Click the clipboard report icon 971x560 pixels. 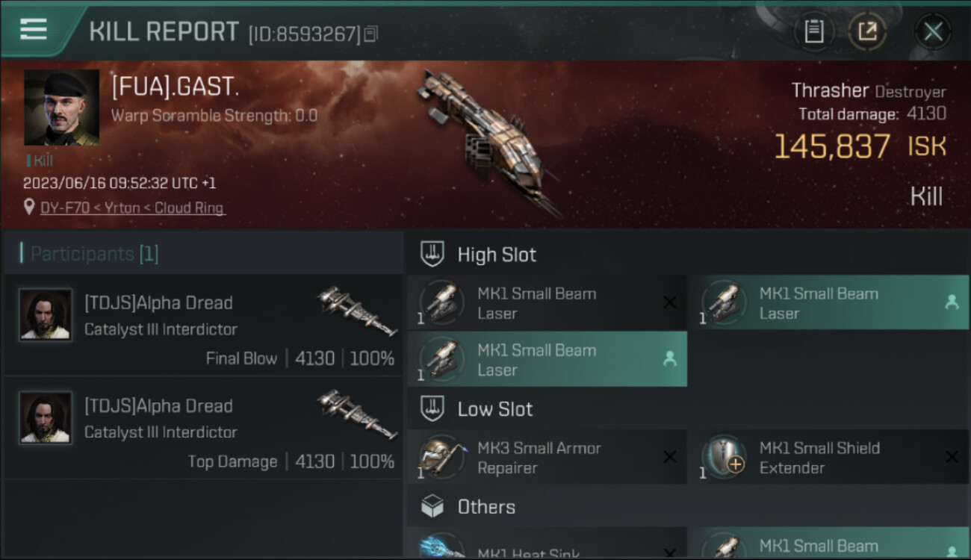[813, 31]
